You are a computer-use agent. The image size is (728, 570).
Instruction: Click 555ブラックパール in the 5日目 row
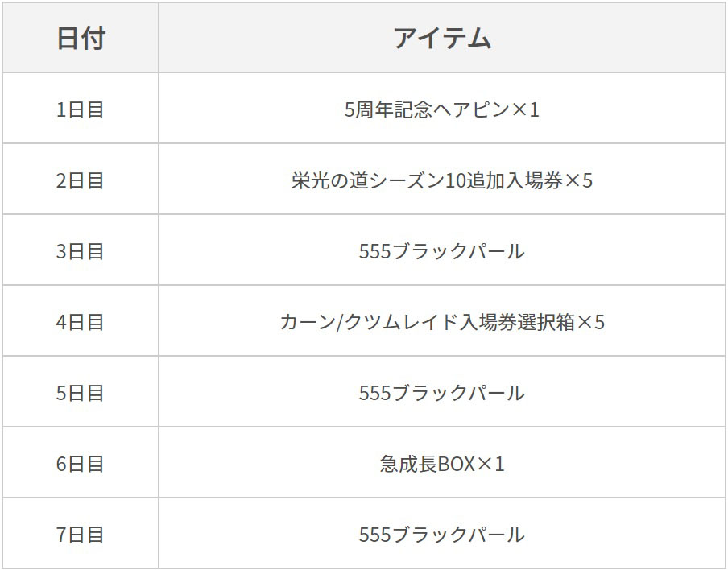[x=441, y=393]
